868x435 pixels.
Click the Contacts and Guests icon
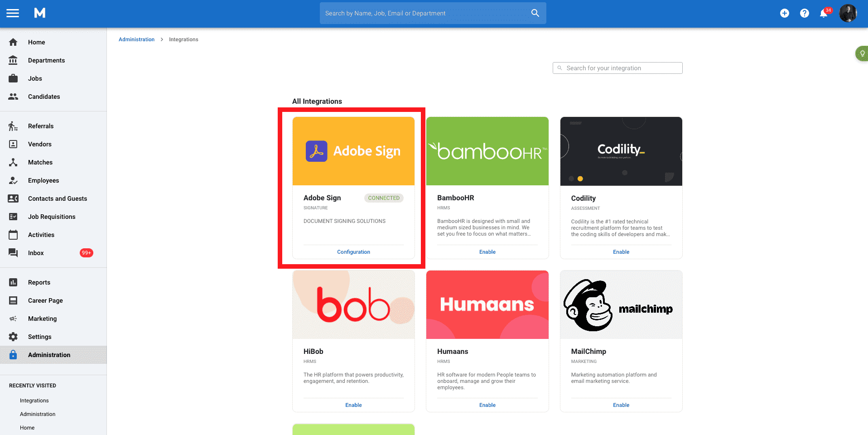13,198
